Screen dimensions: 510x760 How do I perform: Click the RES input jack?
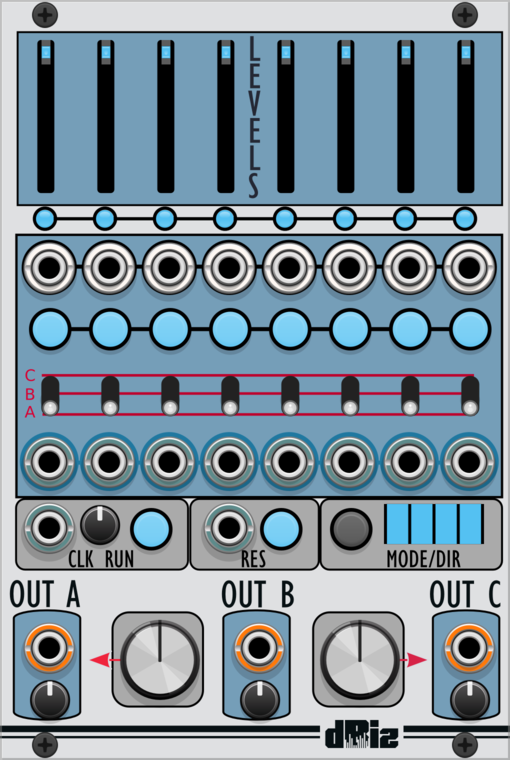pyautogui.click(x=229, y=528)
